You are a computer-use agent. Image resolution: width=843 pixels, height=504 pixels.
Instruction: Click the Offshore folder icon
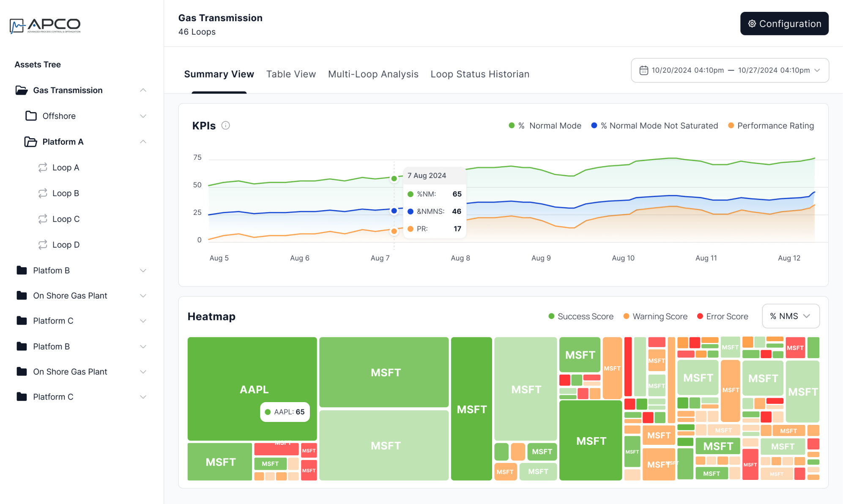click(31, 116)
